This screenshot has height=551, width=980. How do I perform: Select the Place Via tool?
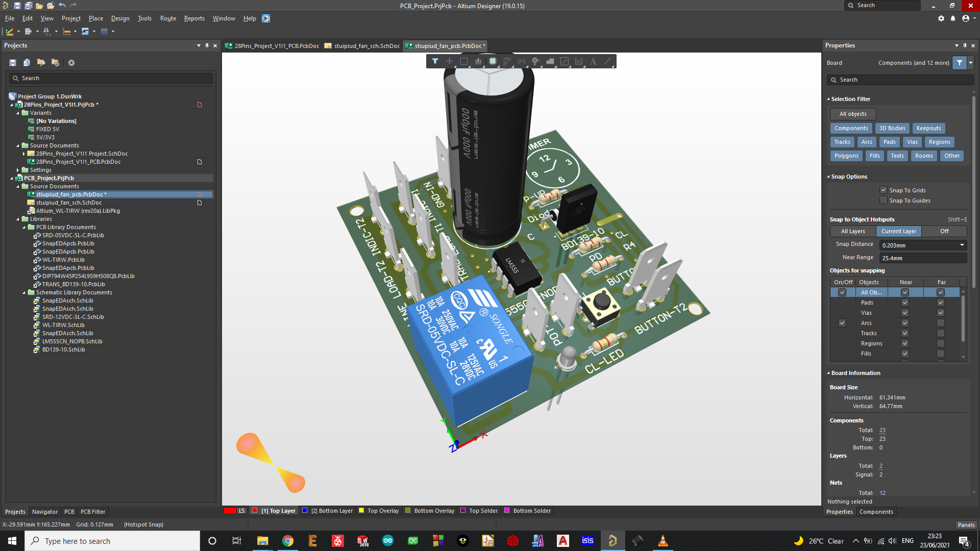(x=535, y=61)
